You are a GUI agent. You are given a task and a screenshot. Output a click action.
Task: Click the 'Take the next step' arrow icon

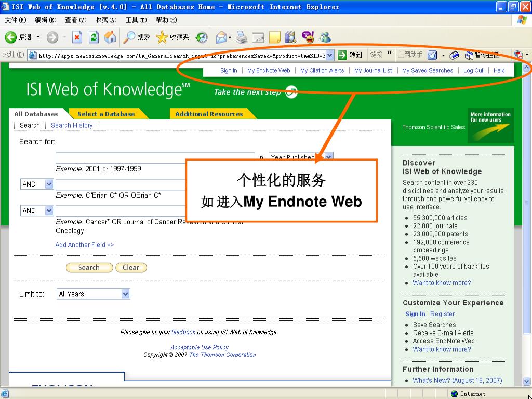pos(291,92)
